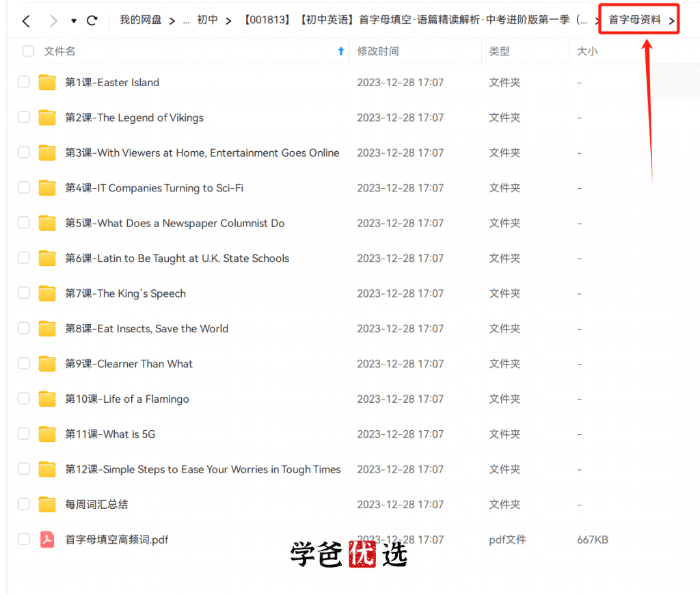This screenshot has height=595, width=700.
Task: Go back with the left arrow
Action: [x=27, y=21]
